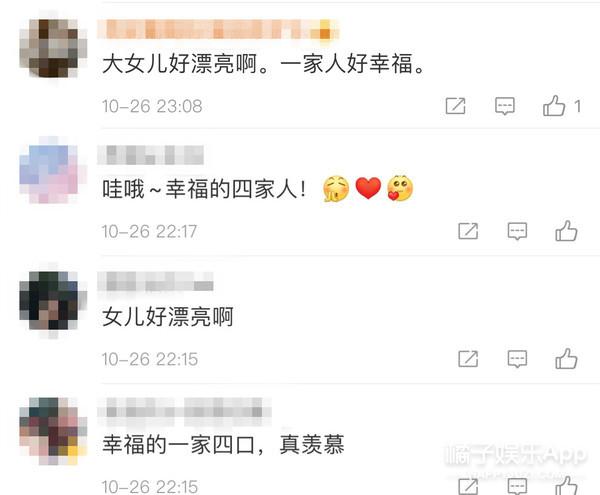This screenshot has height=495, width=600.
Task: Reply to the comment posted at 10-26 22:17
Action: tap(517, 231)
